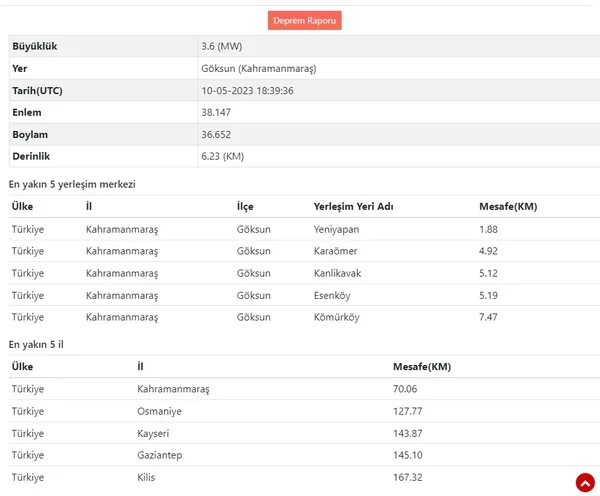Click Göksun (Kahramanmaraş) location value
The height and width of the screenshot is (496, 600).
coord(259,69)
